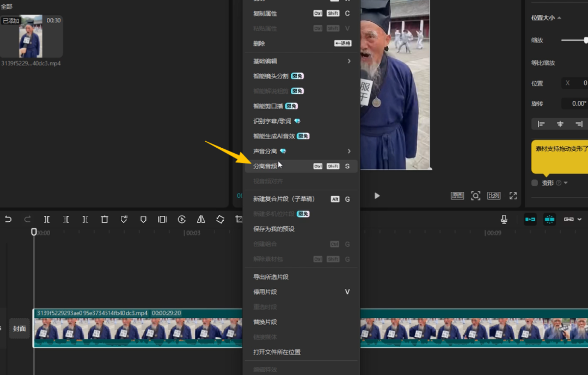Click the 缩放 scale slider handle
588x375 pixels.
[x=586, y=40]
